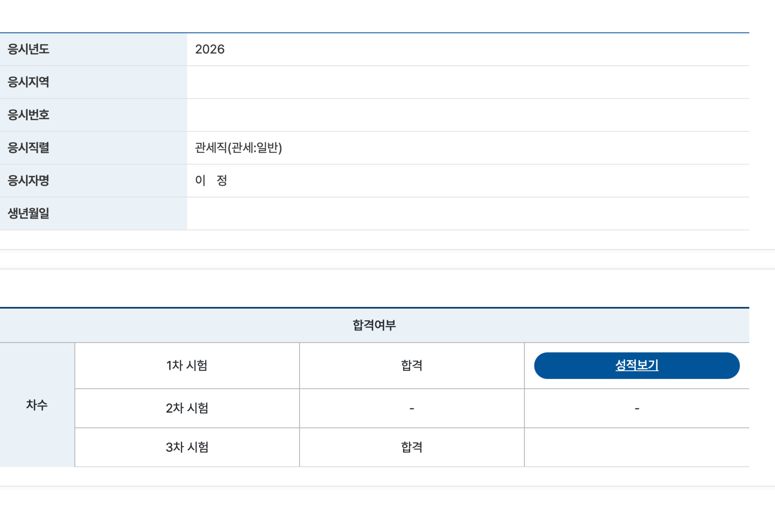
Task: Click the empty 생년월일 value field
Action: [x=468, y=213]
